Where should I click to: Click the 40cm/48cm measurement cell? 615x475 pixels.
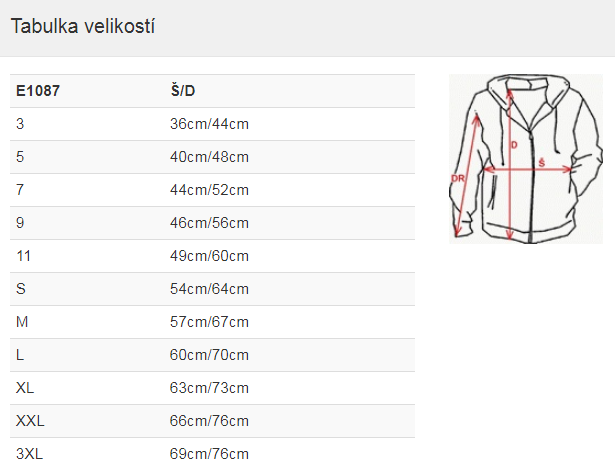click(209, 157)
